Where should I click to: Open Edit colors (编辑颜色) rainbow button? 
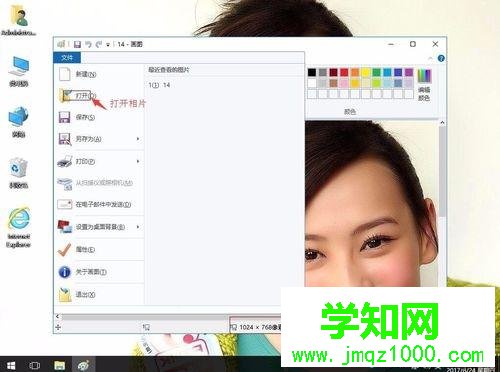[424, 85]
